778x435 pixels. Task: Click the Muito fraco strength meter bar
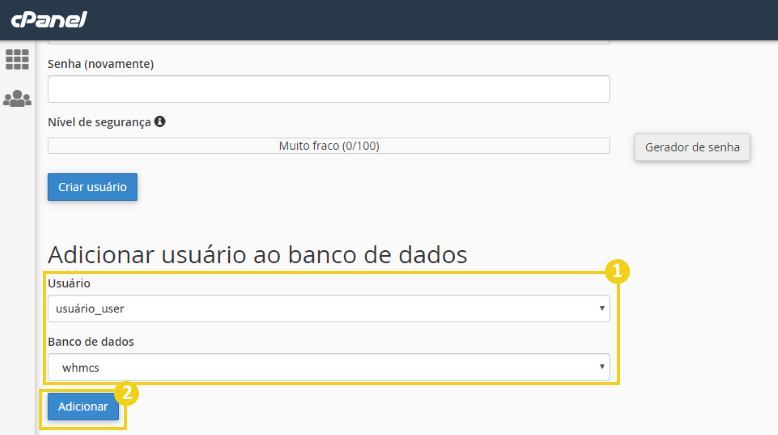point(328,146)
